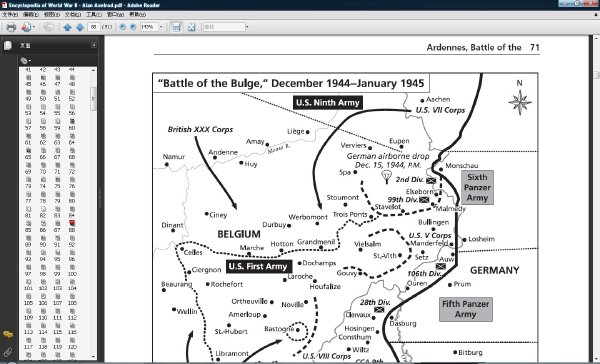The height and width of the screenshot is (364, 600).
Task: Click thumbnail panel scroll up arrow
Action: point(93,70)
